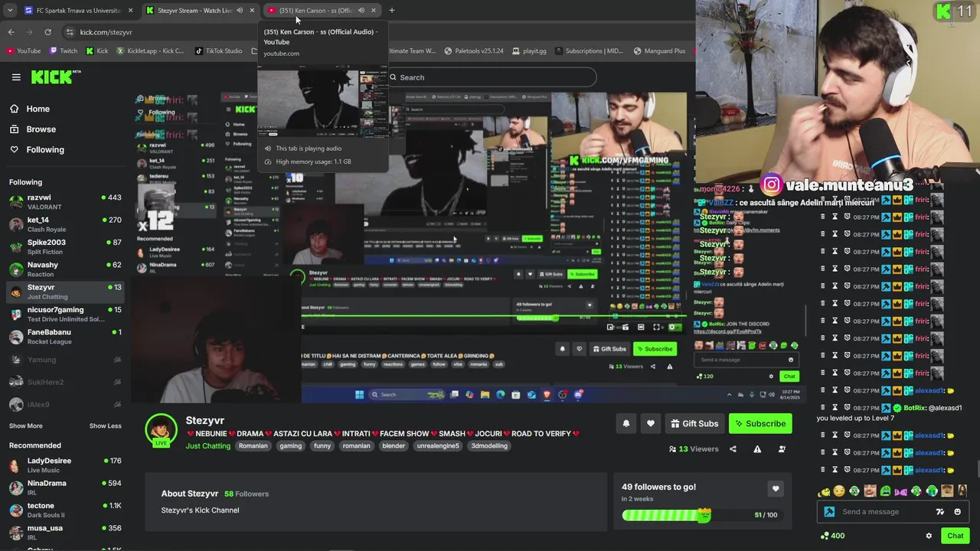Click the green Chat send button

pos(955,536)
